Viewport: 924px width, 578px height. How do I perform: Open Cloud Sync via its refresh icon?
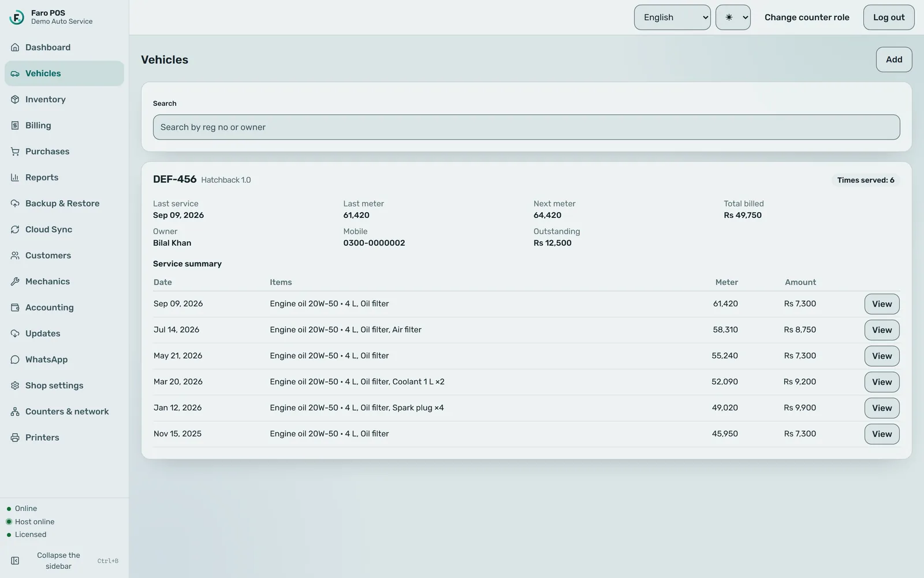point(15,229)
